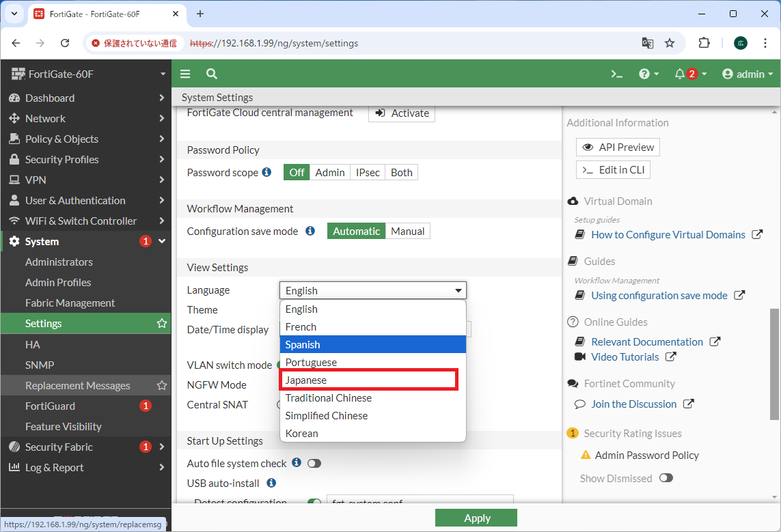Viewport: 781px width, 532px height.
Task: Toggle the Show Dismissed switch
Action: pos(666,478)
